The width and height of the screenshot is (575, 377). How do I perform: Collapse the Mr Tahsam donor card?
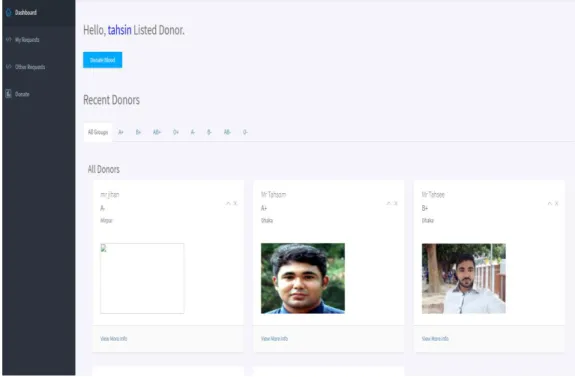389,203
